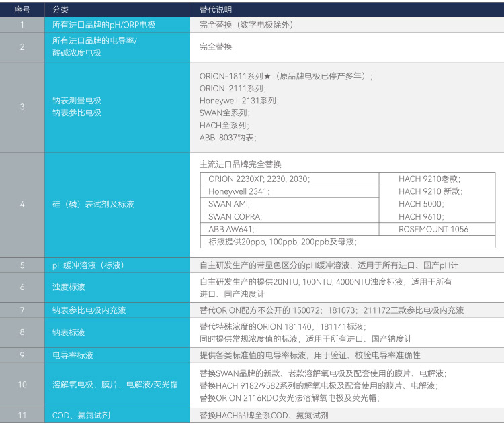Click row number 5 cell
This screenshot has height=425, width=504.
pyautogui.click(x=22, y=265)
